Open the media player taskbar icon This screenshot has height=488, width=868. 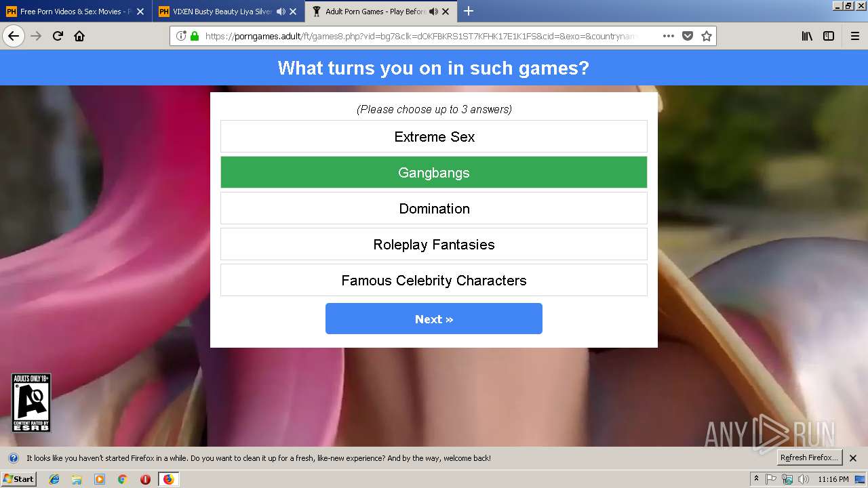point(100,479)
